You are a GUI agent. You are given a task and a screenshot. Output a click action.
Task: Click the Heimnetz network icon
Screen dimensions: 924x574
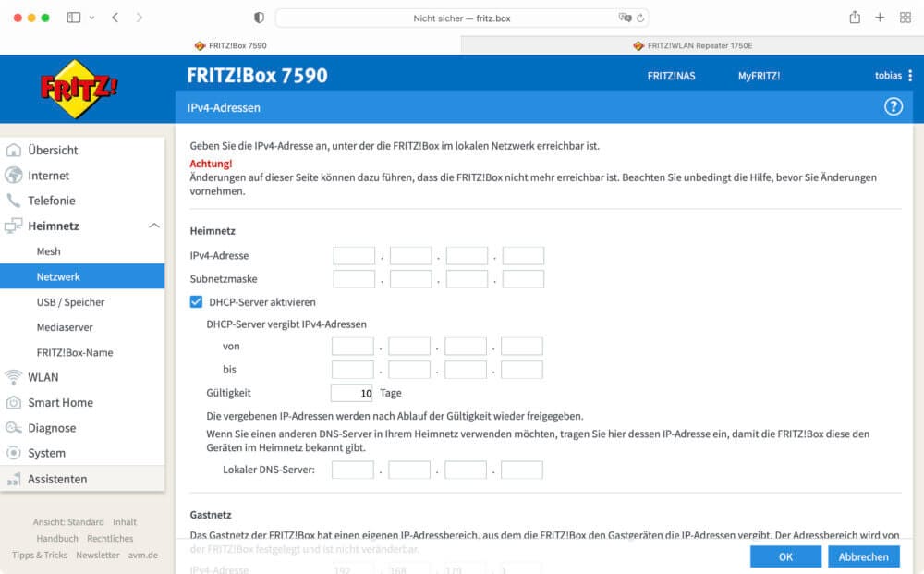13,226
